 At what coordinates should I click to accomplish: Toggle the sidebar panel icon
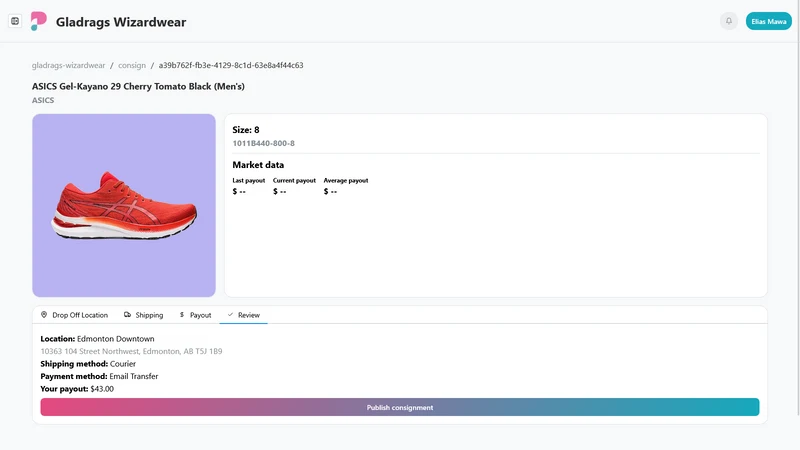pos(15,21)
